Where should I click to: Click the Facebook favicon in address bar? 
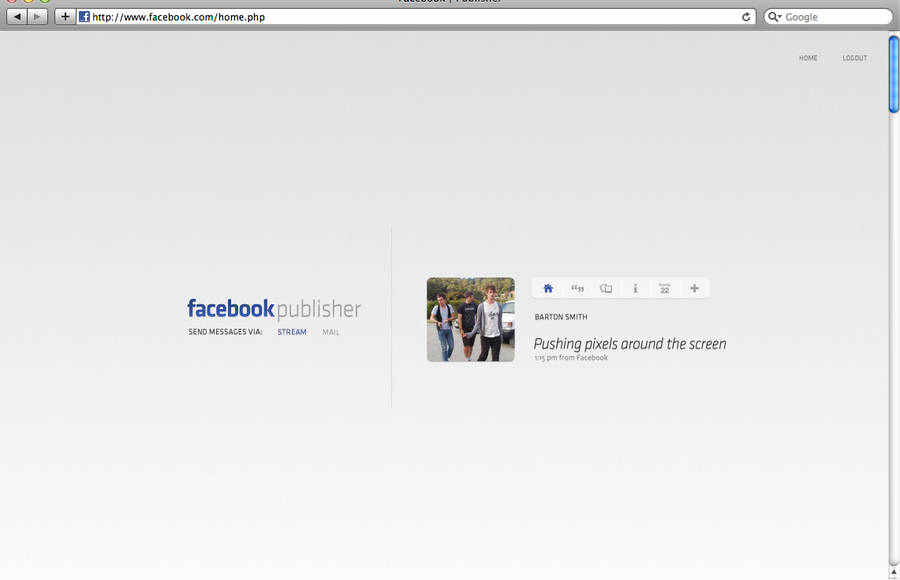tap(84, 17)
